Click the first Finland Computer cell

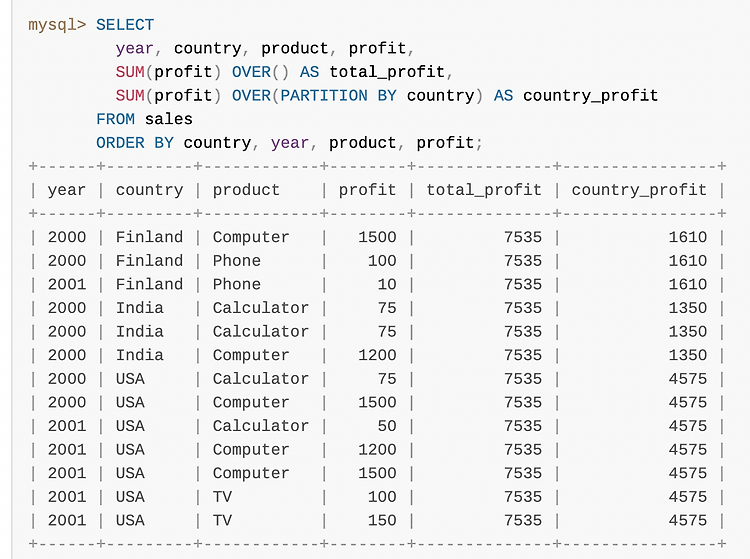click(x=251, y=237)
